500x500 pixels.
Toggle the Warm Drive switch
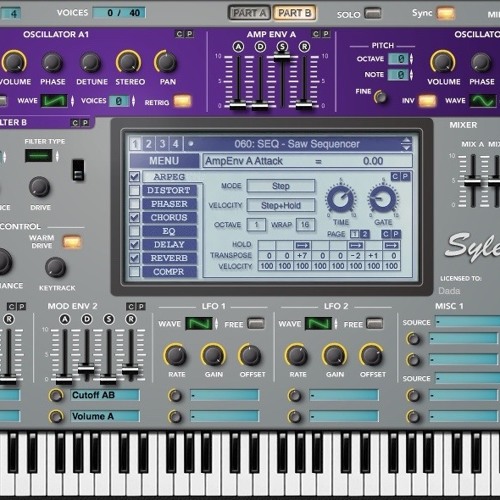point(72,242)
